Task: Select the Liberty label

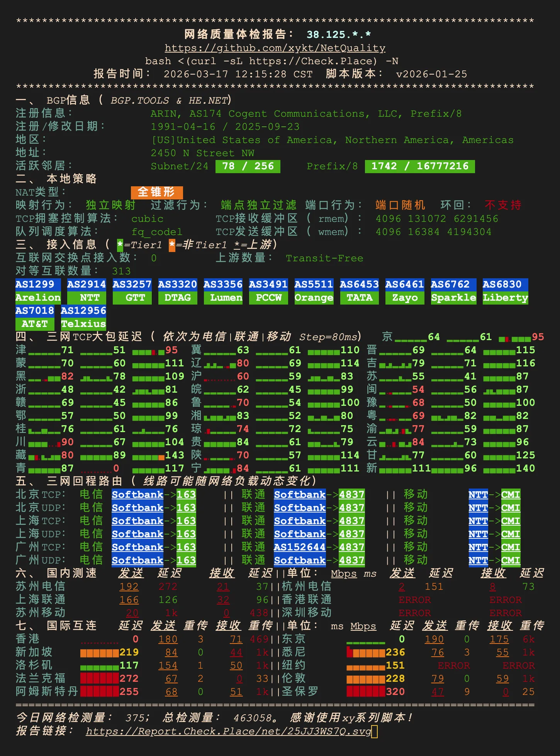Action: click(505, 298)
